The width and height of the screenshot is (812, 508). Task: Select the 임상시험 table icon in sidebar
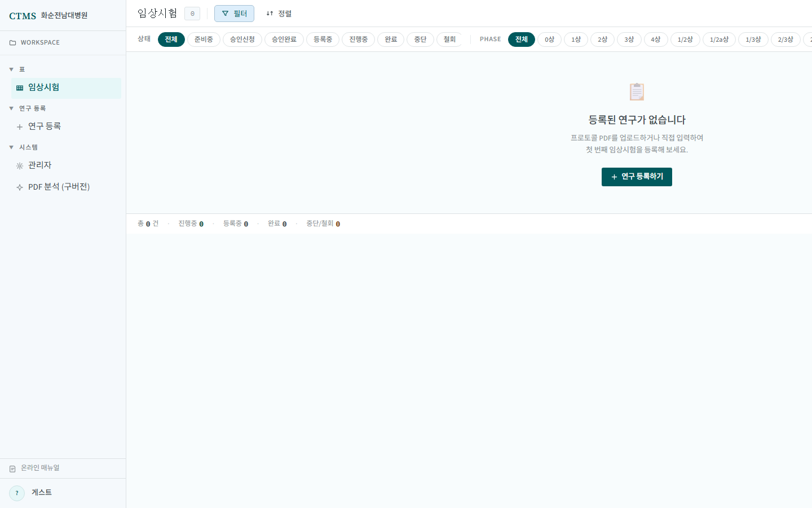coord(20,88)
